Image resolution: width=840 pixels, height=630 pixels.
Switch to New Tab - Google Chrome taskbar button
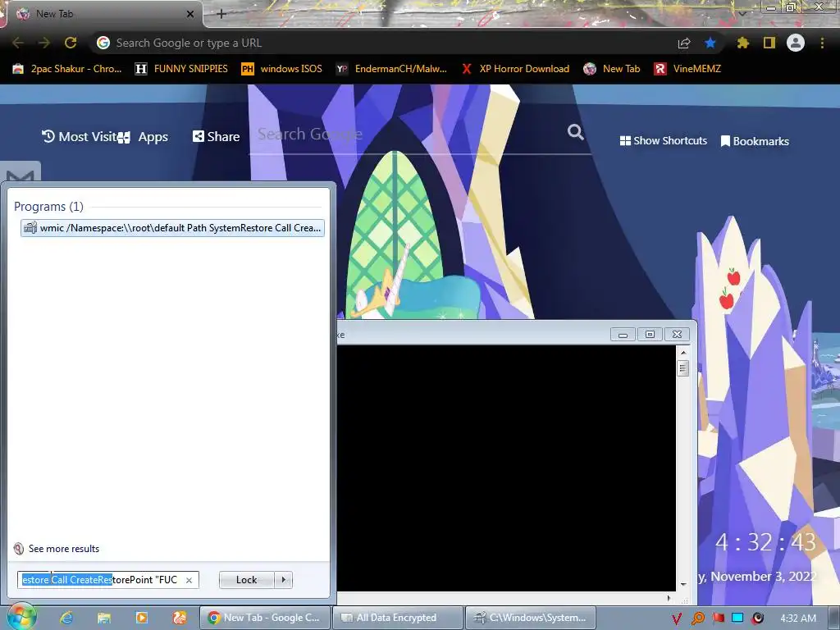(265, 618)
